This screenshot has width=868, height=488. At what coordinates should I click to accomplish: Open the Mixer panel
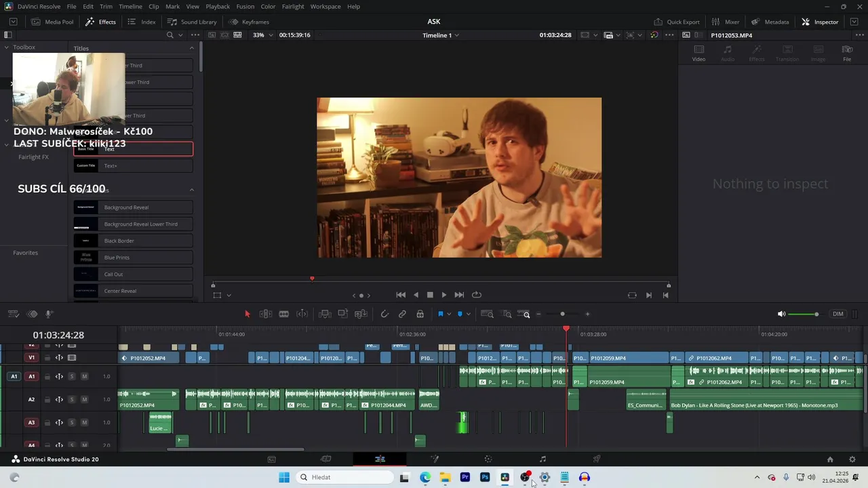(726, 22)
